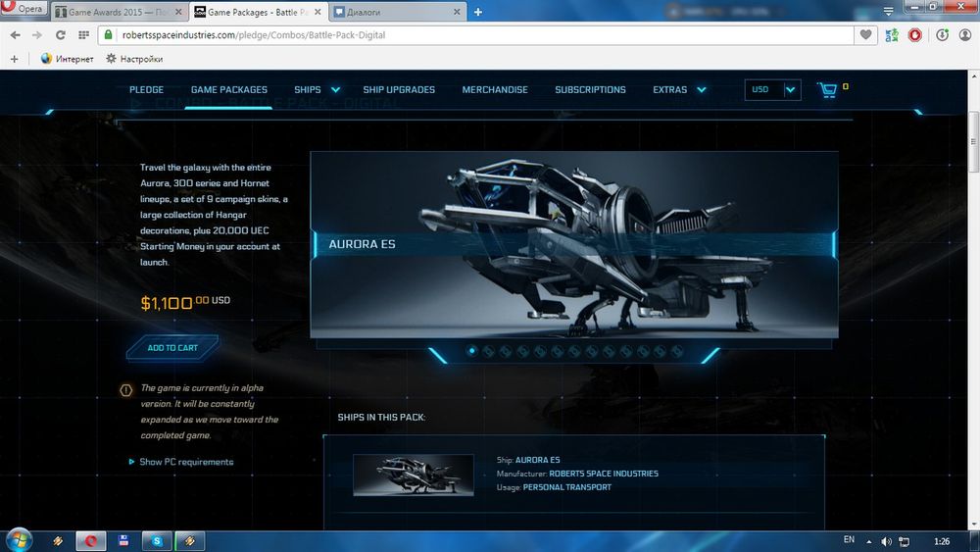The image size is (980, 552).
Task: Click the page vertical scrollbar thumb
Action: pos(974,142)
